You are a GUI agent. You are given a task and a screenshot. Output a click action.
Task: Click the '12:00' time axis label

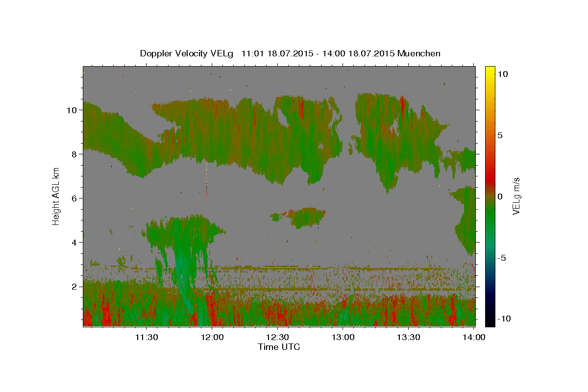tap(212, 337)
